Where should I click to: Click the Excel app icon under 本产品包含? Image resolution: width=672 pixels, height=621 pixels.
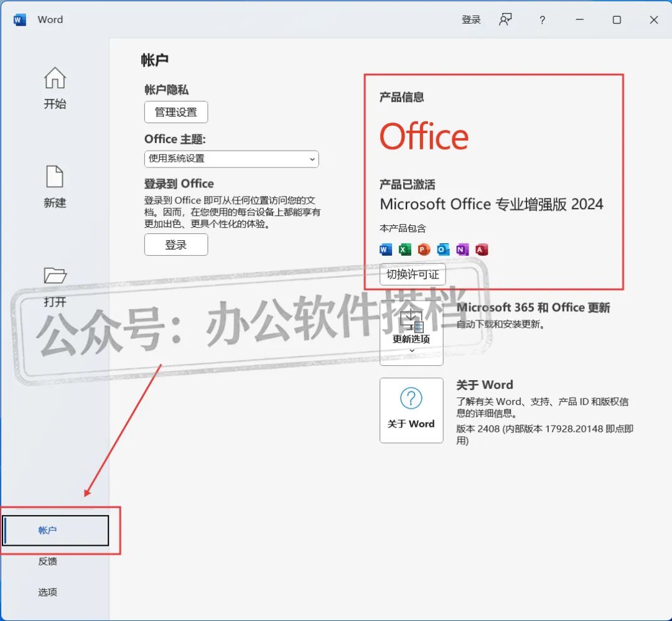tap(404, 250)
